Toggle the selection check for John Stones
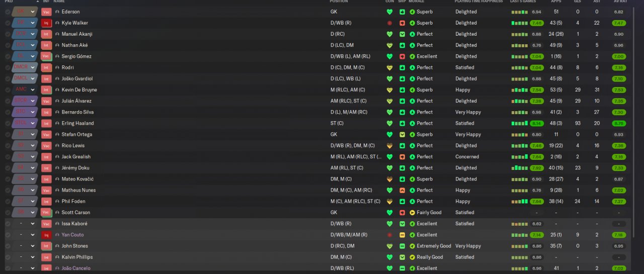Image resolution: width=644 pixels, height=274 pixels. (8, 246)
